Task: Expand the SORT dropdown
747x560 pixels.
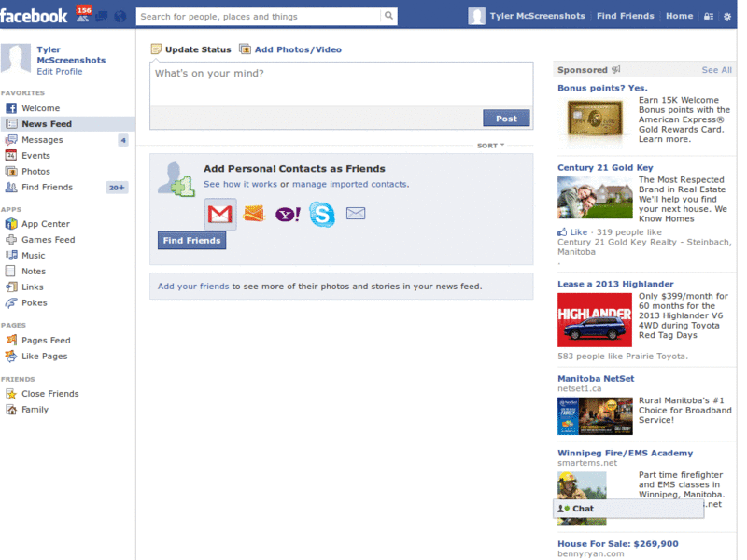Action: (x=490, y=146)
